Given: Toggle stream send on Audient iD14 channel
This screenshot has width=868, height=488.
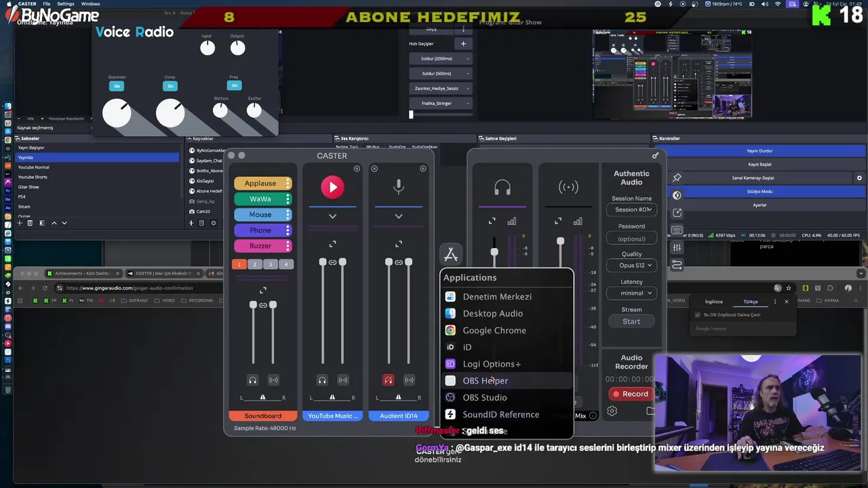Looking at the screenshot, I should [x=409, y=380].
